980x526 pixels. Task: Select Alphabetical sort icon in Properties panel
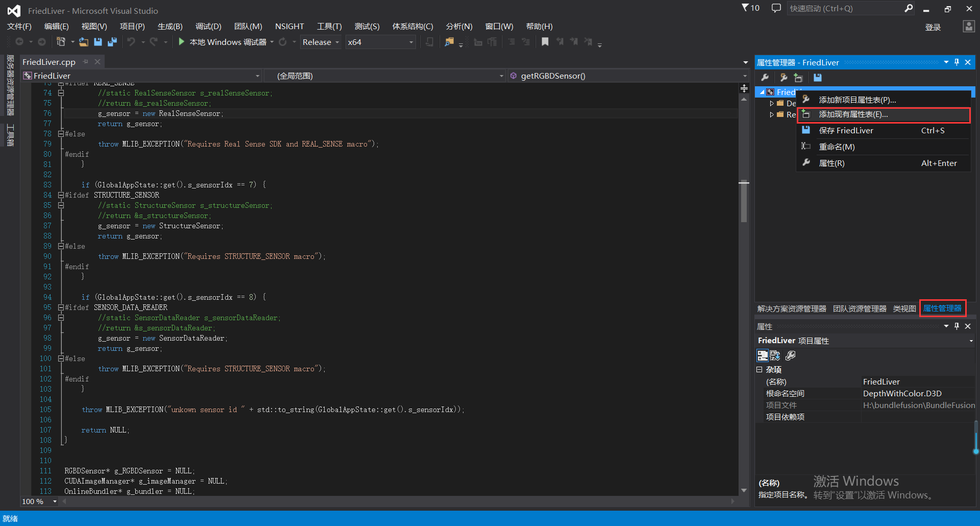[775, 355]
